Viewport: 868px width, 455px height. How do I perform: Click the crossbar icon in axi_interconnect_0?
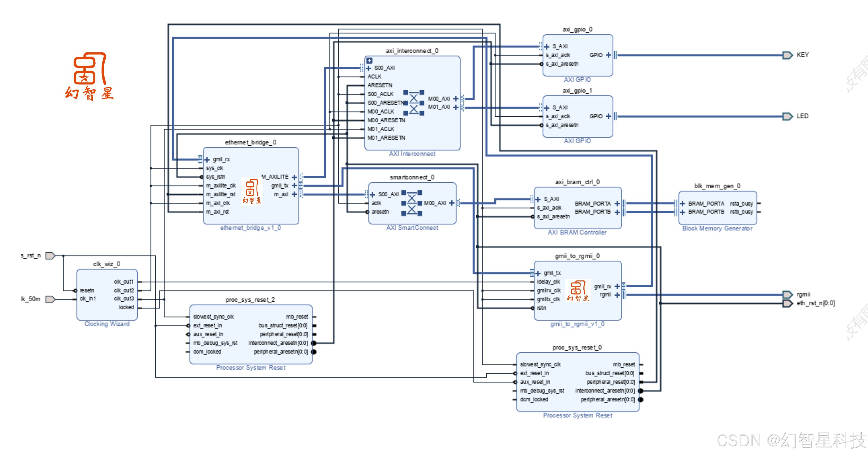click(x=414, y=103)
